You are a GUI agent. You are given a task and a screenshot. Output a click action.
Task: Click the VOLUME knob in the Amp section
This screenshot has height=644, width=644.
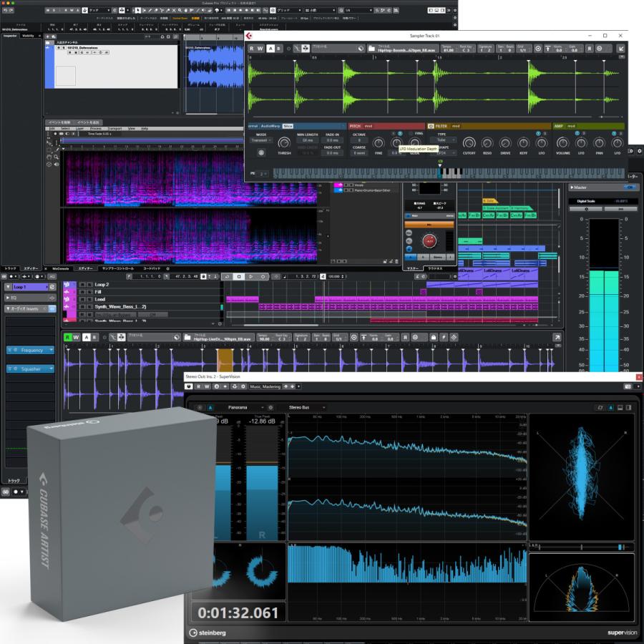pyautogui.click(x=562, y=142)
